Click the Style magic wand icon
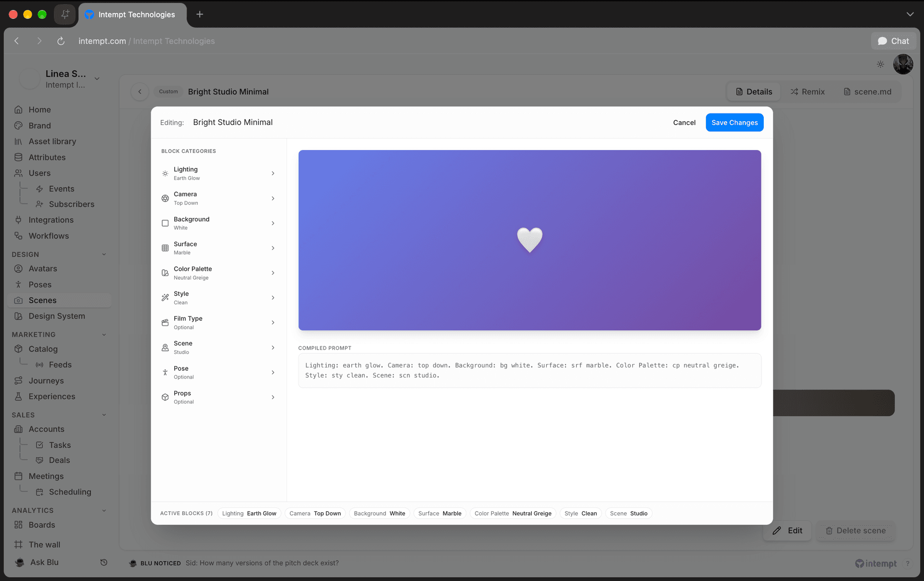Viewport: 924px width, 581px height. [165, 298]
